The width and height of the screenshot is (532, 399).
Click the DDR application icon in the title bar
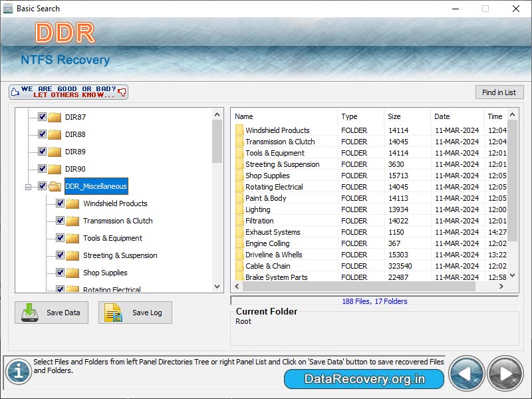[x=9, y=9]
